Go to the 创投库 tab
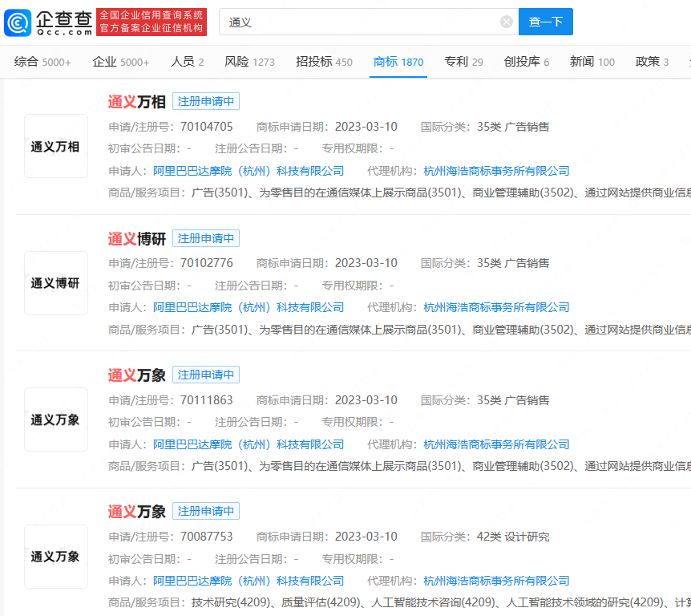 coord(526,62)
